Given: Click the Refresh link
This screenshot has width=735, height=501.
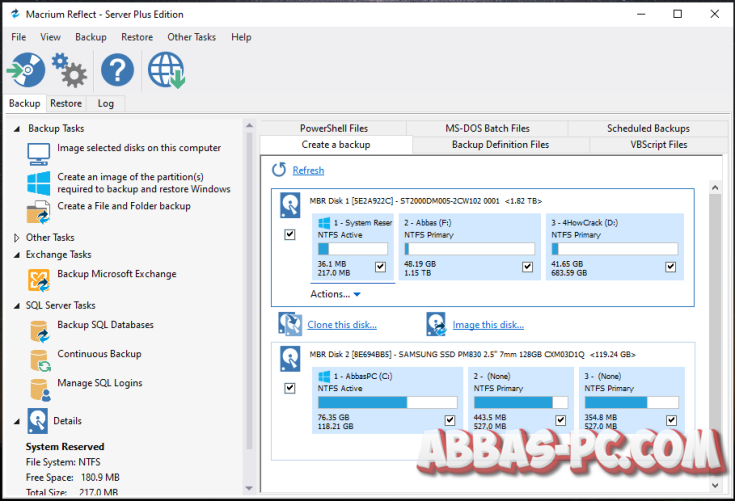Looking at the screenshot, I should (x=308, y=171).
